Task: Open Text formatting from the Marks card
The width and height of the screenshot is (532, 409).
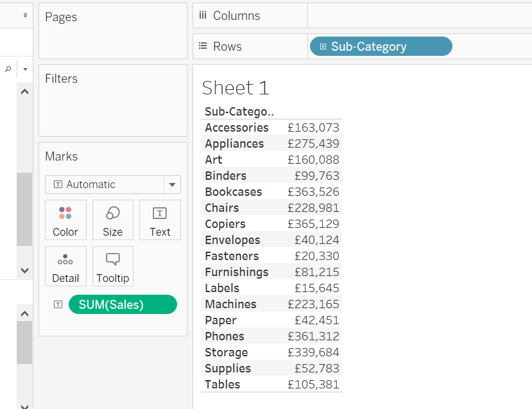Action: [159, 220]
